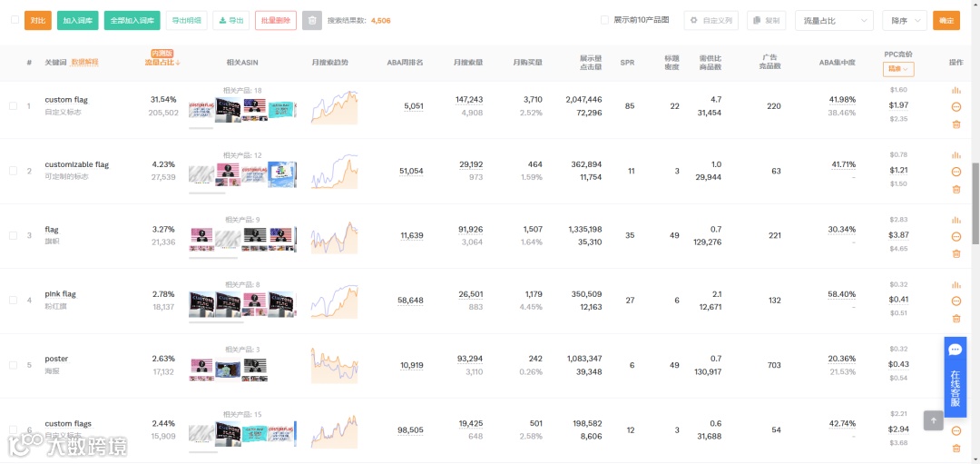The width and height of the screenshot is (980, 464).
Task: Click the 复制 copy button
Action: [766, 21]
